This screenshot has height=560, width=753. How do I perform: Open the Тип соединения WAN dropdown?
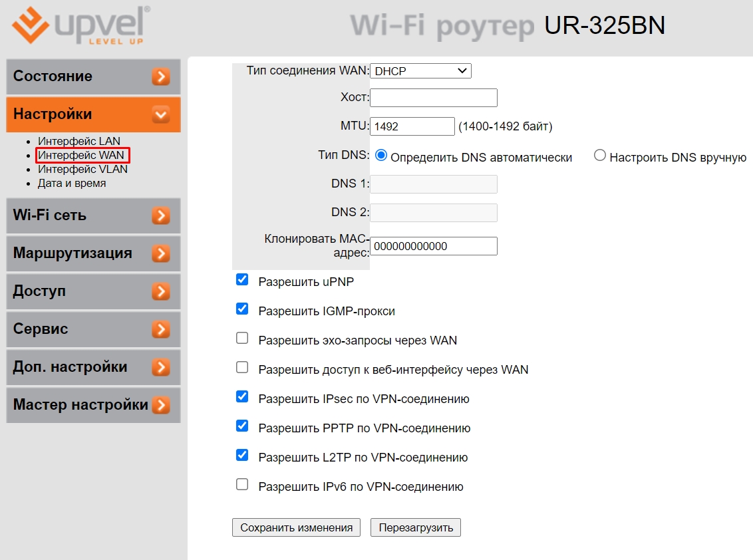[420, 71]
